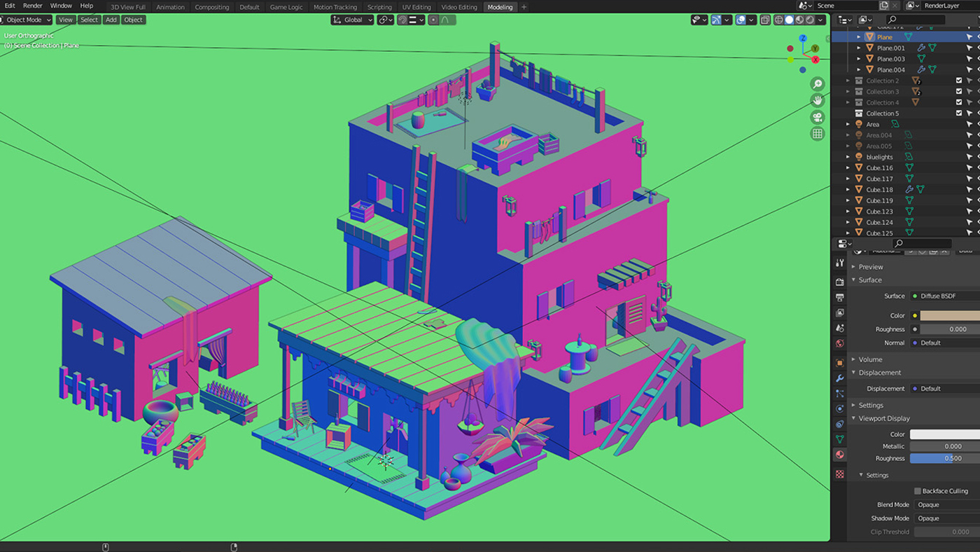Open the Blend Mode dropdown
The image size is (980, 552).
(945, 504)
